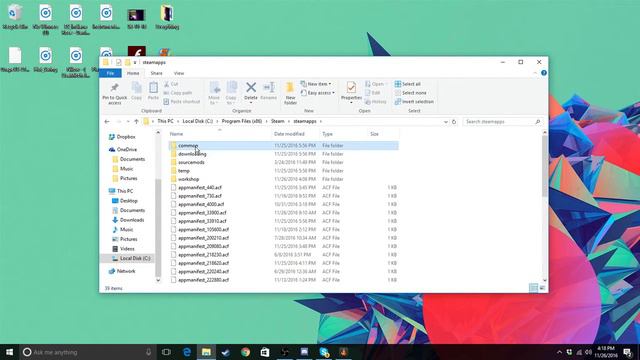The width and height of the screenshot is (640, 360).
Task: Open the Help question mark icon
Action: coord(544,73)
